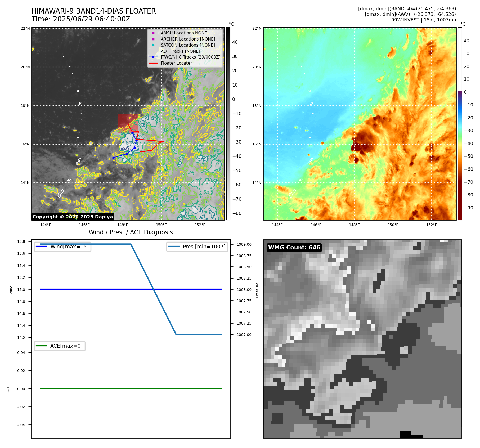Select the ARCHER Locations [NONE] legend label
Screen dimensions: 480x448
188,39
